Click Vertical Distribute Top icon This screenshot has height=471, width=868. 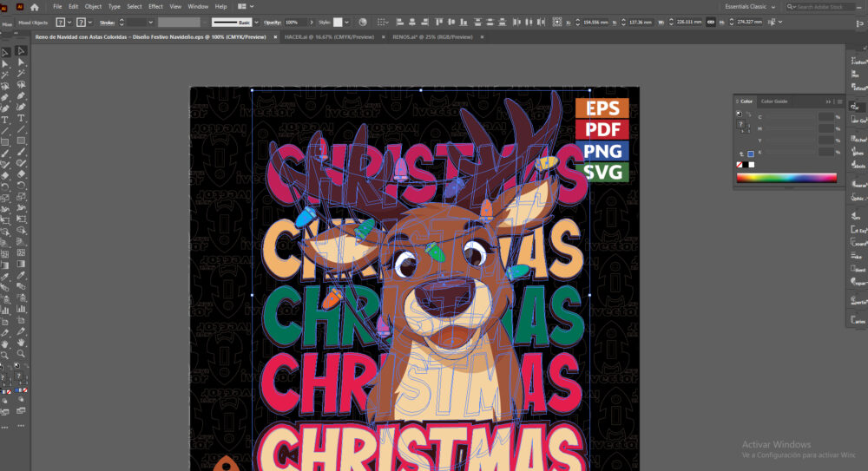pos(477,23)
